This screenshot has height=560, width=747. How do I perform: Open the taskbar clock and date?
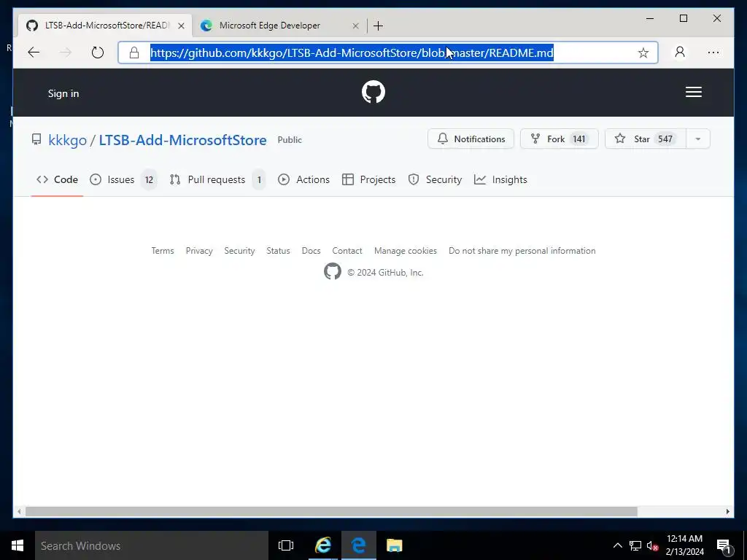tap(684, 545)
